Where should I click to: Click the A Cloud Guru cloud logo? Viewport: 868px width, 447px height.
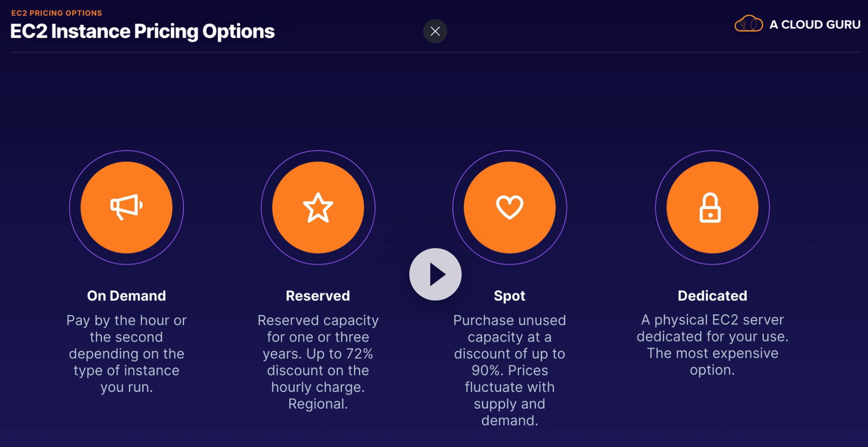(749, 24)
